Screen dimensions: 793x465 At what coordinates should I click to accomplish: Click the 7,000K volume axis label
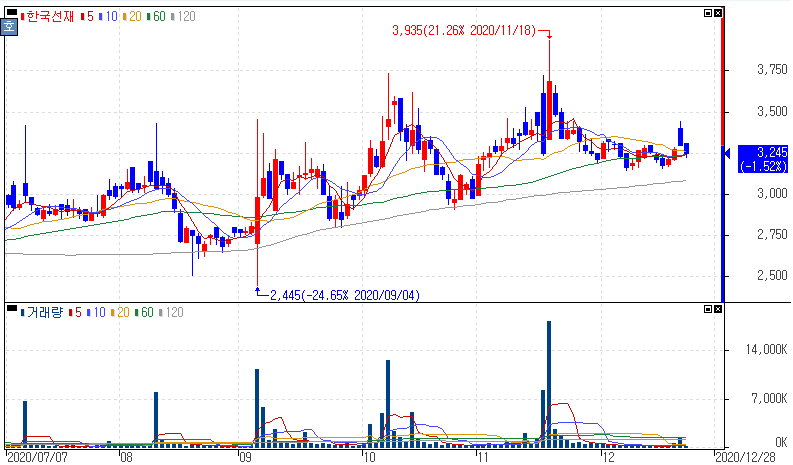pyautogui.click(x=770, y=399)
